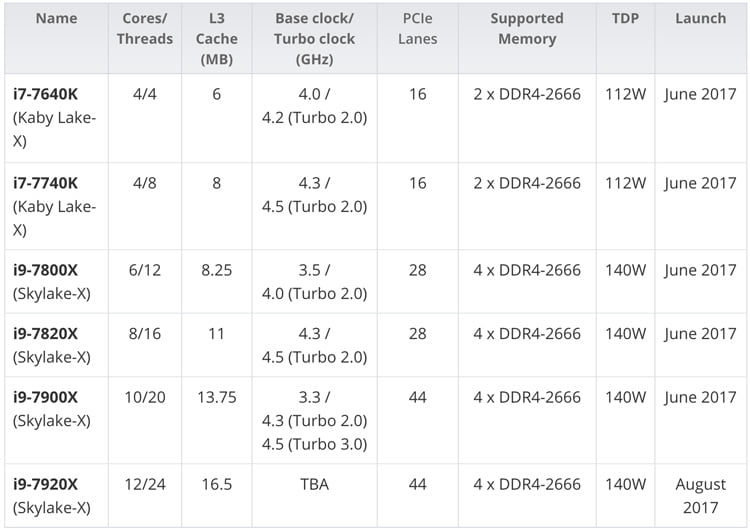The width and height of the screenshot is (750, 531).
Task: Click the i9-7800X processor name
Action: [46, 271]
